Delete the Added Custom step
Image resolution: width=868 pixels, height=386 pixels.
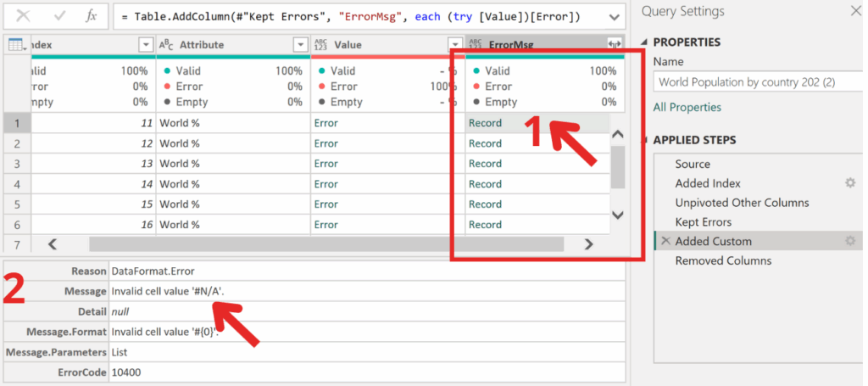click(665, 242)
